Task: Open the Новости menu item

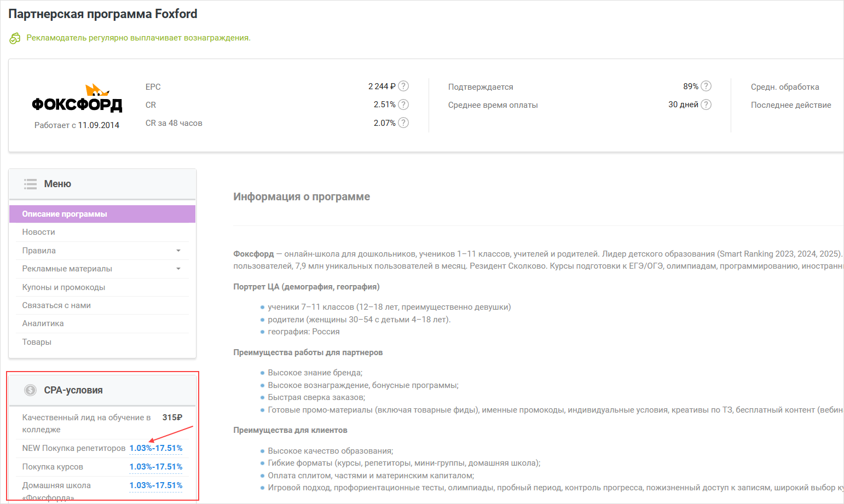Action: pyautogui.click(x=38, y=232)
